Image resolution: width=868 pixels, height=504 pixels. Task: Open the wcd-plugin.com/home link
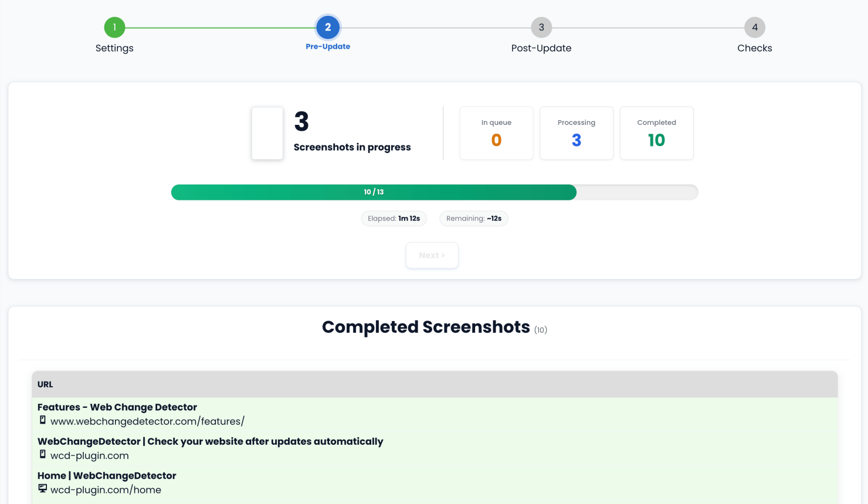[106, 490]
